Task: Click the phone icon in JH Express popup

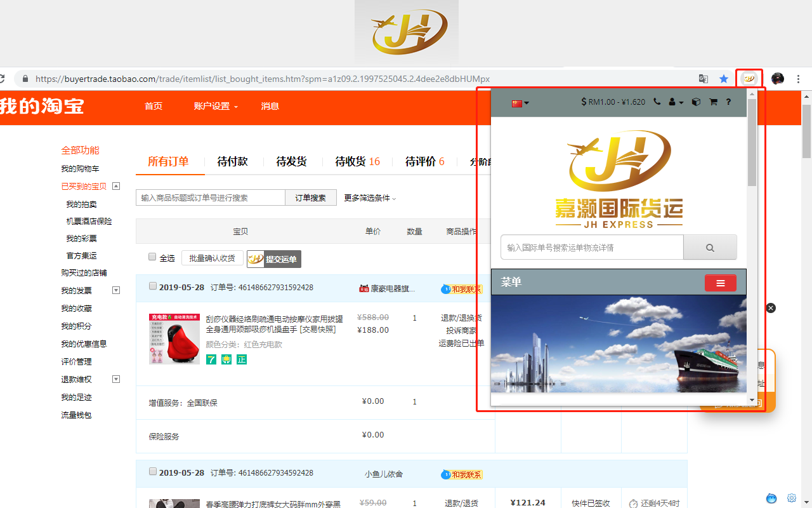Action: pyautogui.click(x=657, y=102)
